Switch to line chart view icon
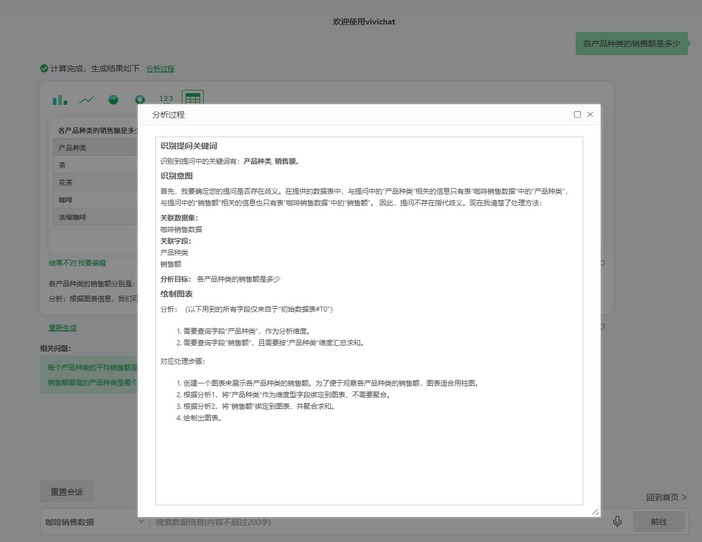This screenshot has height=542, width=702. [87, 99]
